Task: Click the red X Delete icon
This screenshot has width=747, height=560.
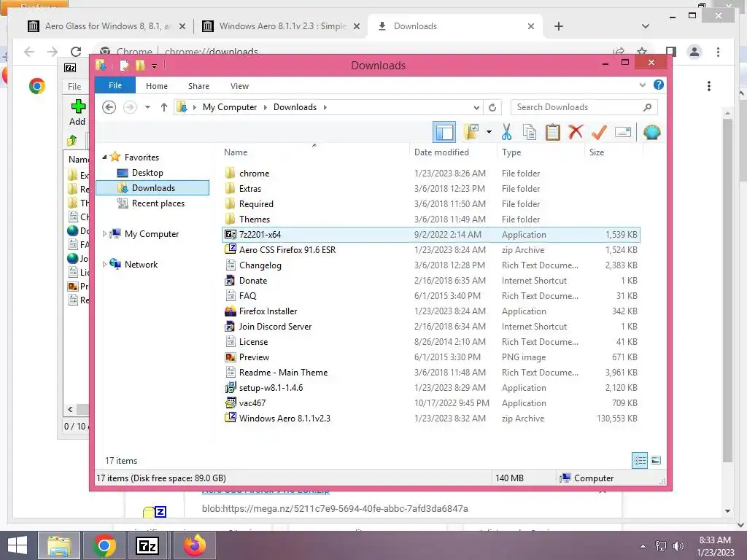Action: 576,132
